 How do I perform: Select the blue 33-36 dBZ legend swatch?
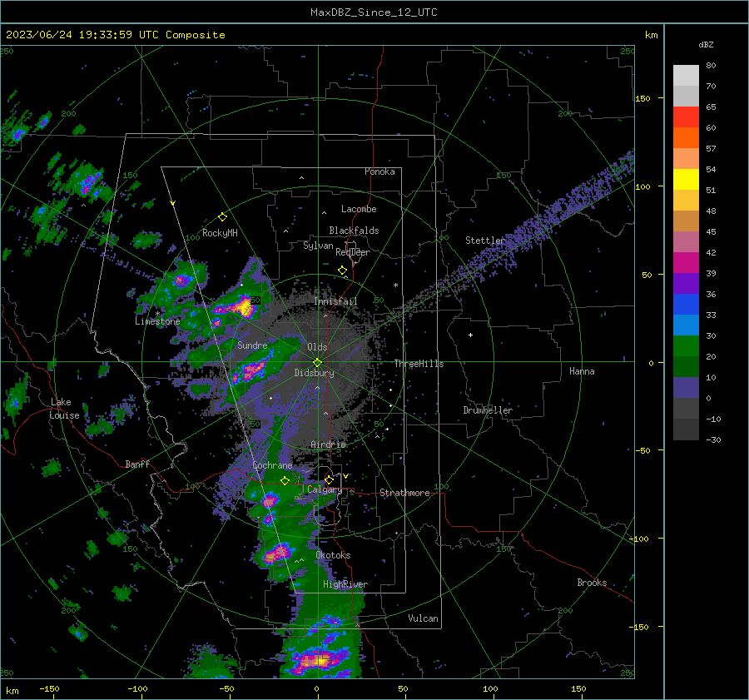tap(686, 305)
